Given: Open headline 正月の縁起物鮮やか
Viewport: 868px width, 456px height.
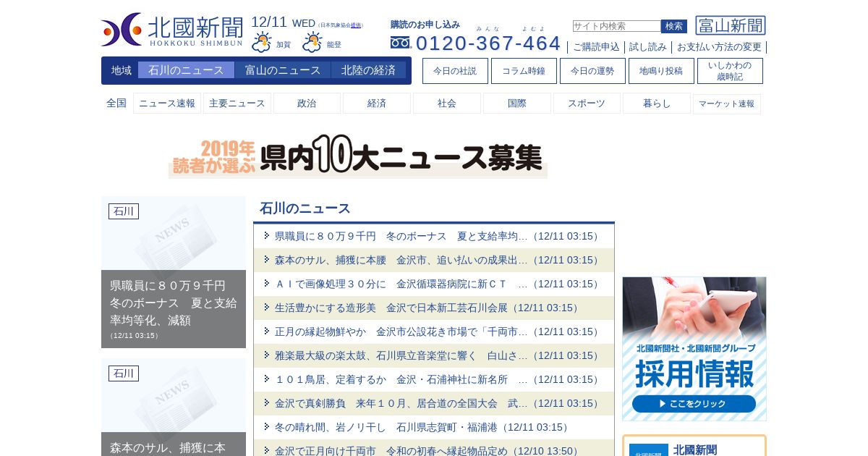Looking at the screenshot, I should coord(438,332).
